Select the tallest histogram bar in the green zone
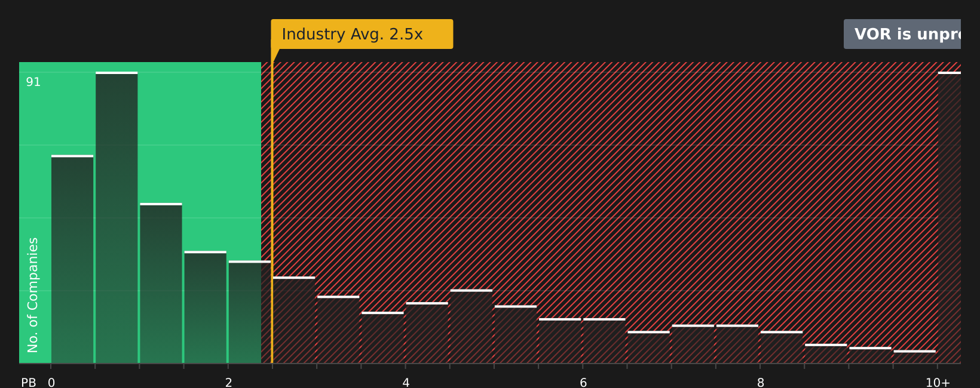The image size is (980, 388). (x=117, y=217)
